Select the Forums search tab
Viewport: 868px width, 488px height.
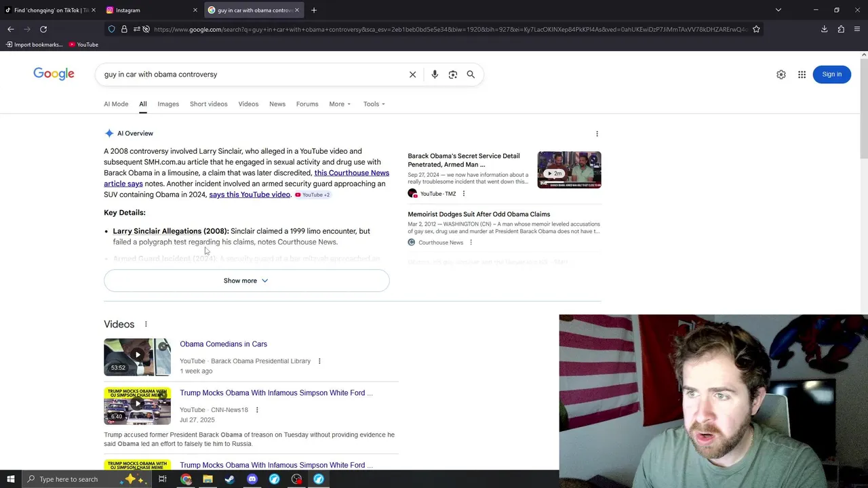pos(307,104)
